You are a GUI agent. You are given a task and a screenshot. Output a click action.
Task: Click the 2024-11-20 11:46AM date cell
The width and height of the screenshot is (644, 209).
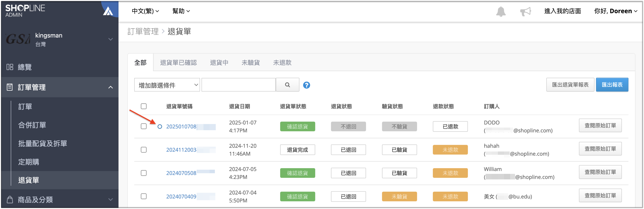click(243, 150)
